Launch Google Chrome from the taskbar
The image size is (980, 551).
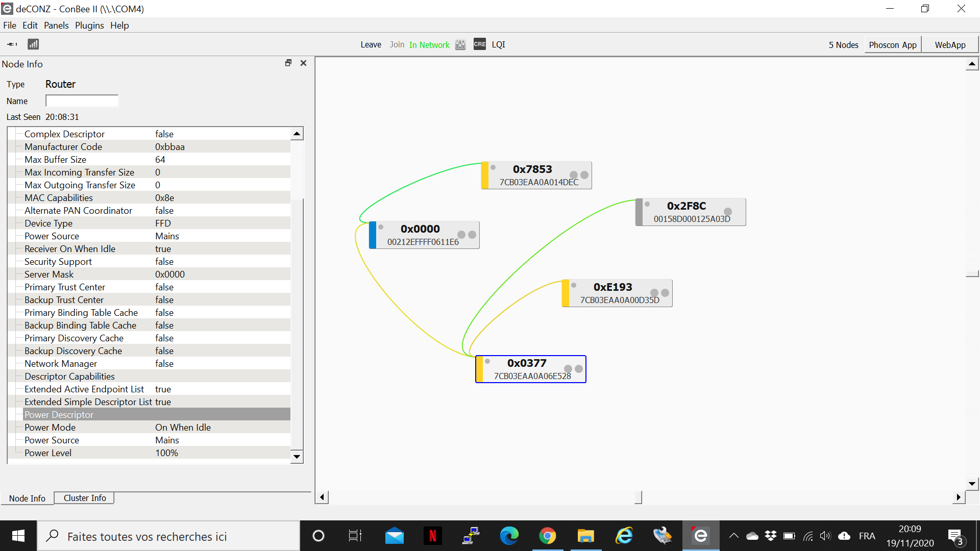(547, 536)
